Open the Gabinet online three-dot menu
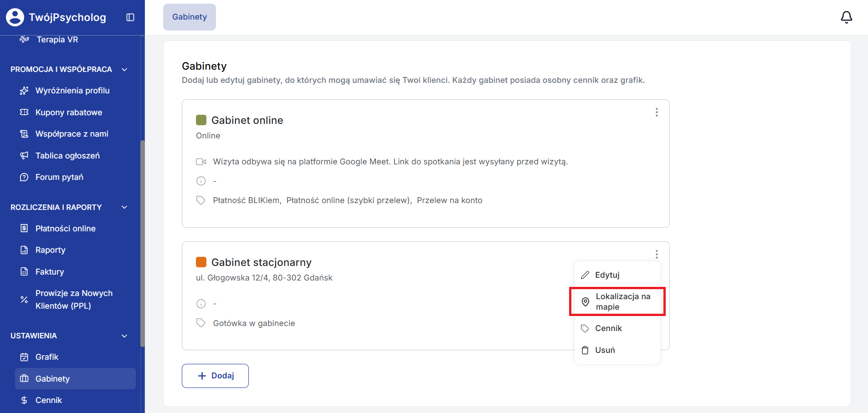Screen dimensions: 868x413 click(657, 112)
